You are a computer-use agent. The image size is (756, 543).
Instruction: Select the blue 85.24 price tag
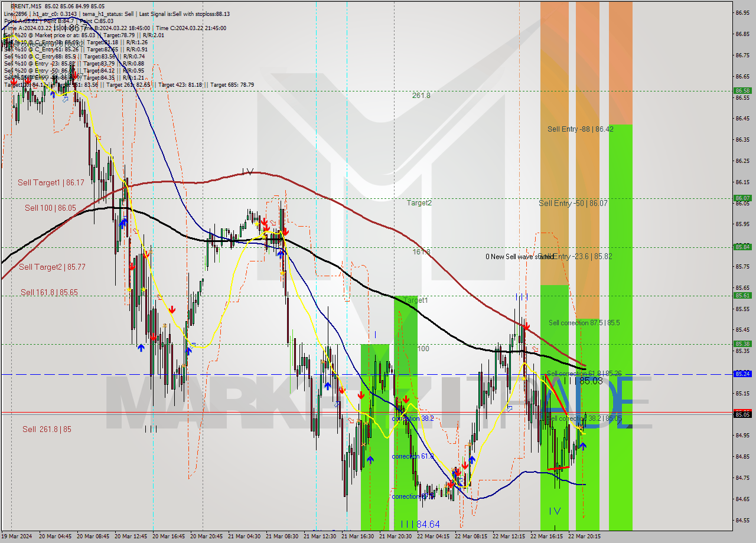coord(742,374)
